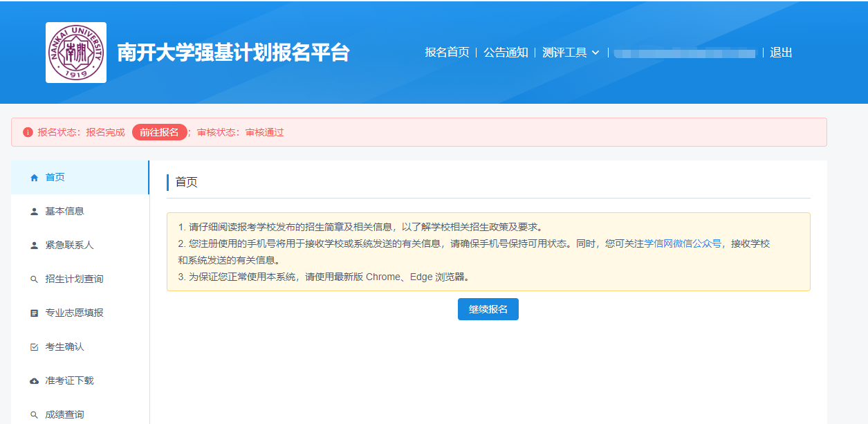Open the 学信网微信公众号 link
The width and height of the screenshot is (868, 424).
(x=683, y=243)
